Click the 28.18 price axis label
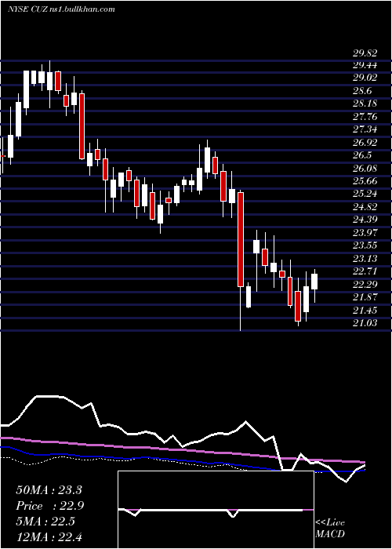 pos(365,104)
